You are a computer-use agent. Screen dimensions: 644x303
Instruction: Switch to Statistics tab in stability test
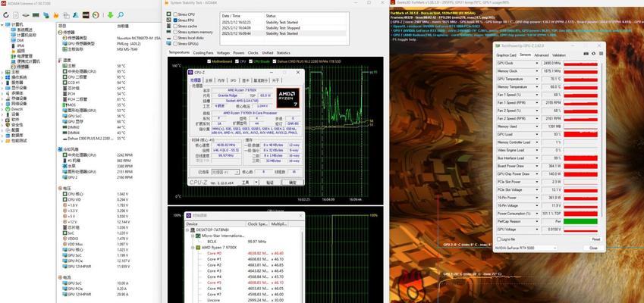point(284,53)
